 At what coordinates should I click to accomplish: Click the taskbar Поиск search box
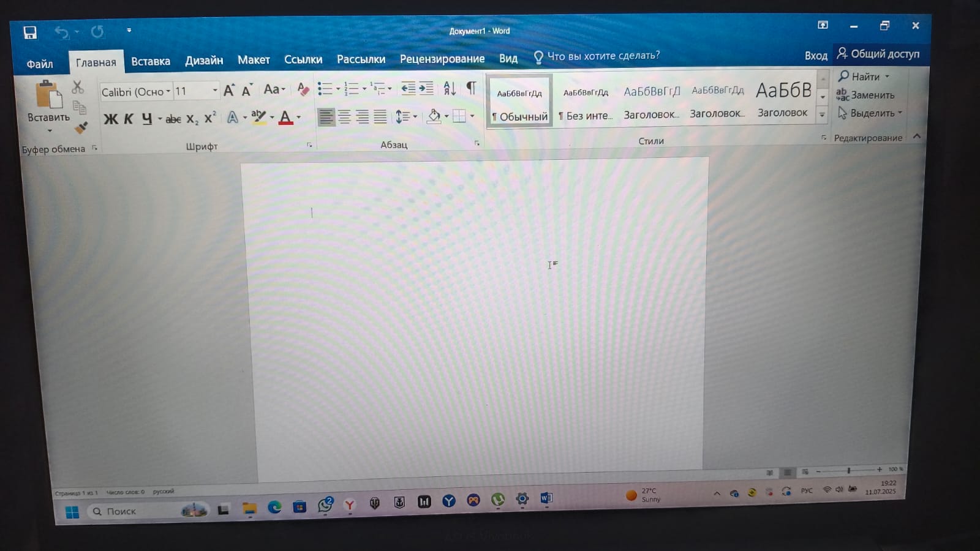[147, 511]
